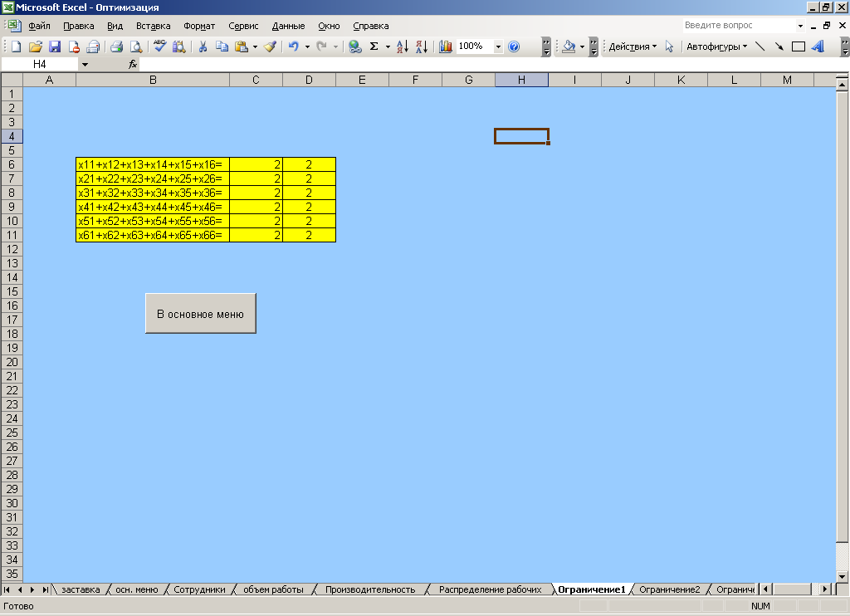Open the fill color arrow next to paint bucket

click(582, 47)
